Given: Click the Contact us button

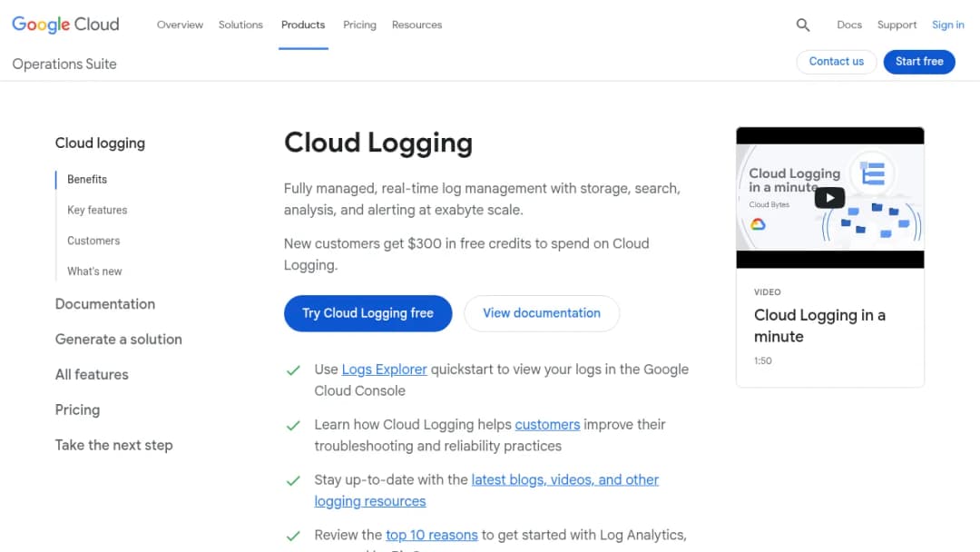Looking at the screenshot, I should click(x=837, y=61).
